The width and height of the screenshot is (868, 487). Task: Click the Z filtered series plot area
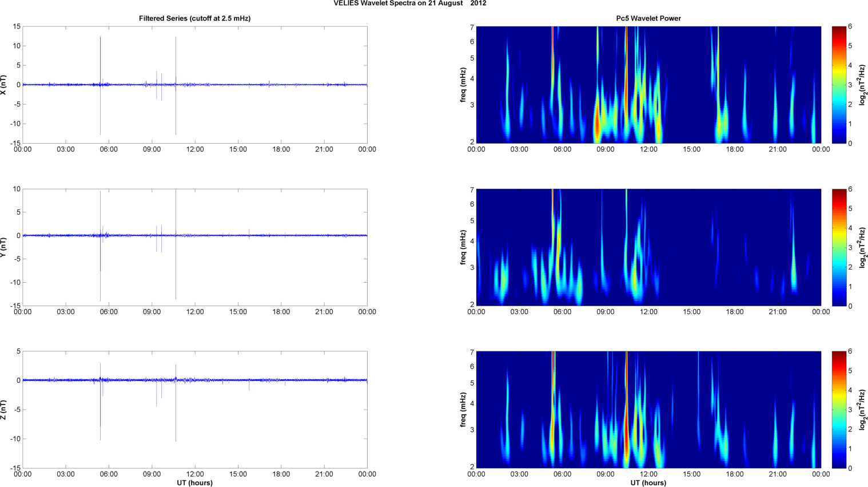(194, 410)
